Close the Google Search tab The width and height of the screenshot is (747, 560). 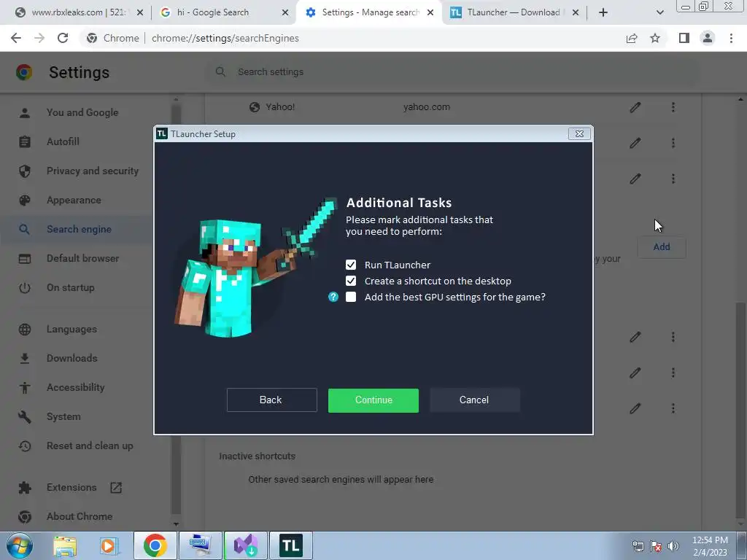pyautogui.click(x=285, y=12)
